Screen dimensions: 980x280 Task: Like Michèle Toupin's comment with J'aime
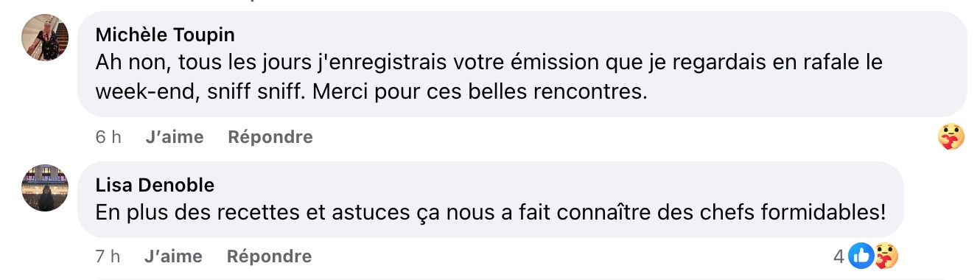(175, 137)
